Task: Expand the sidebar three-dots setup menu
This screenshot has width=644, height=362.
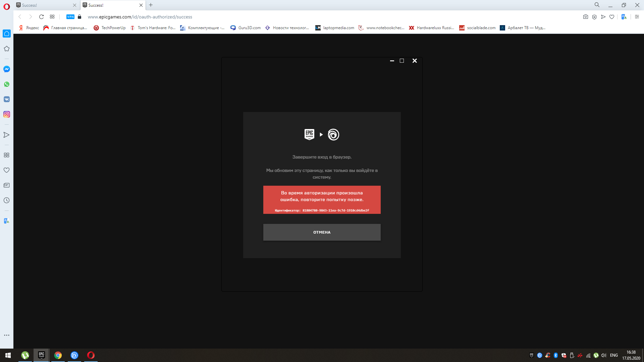Action: tap(7, 335)
